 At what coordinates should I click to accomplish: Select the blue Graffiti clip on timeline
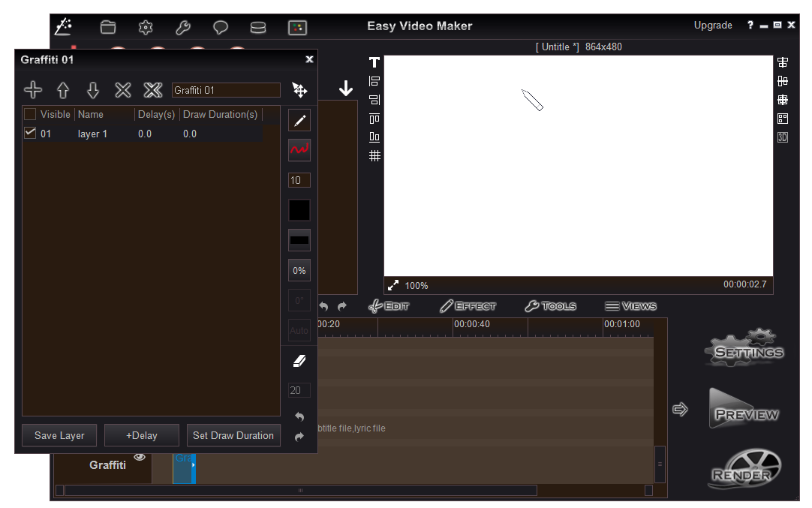coord(185,468)
